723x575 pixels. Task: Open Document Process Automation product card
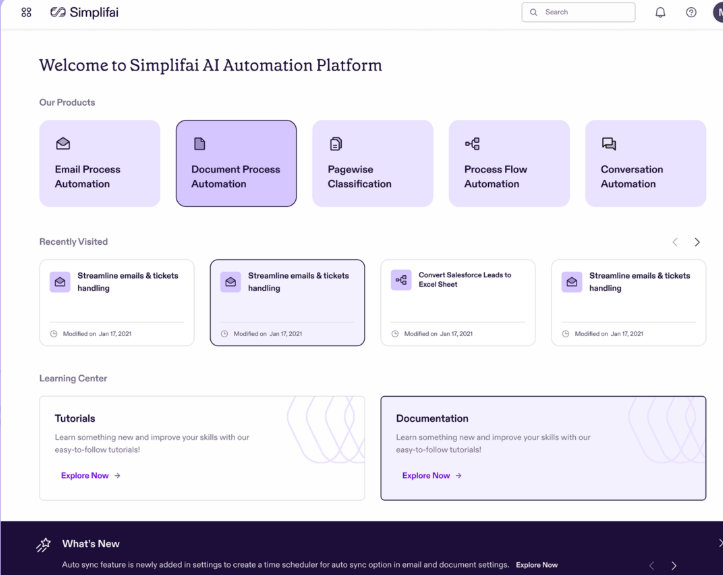[x=236, y=163]
